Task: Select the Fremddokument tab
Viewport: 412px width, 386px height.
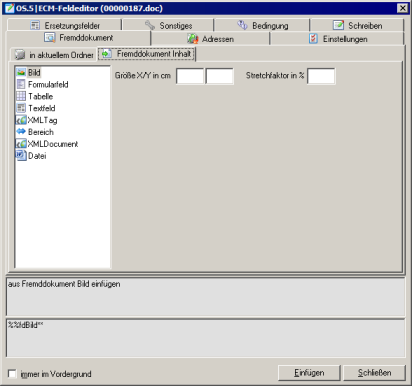Action: pos(79,38)
